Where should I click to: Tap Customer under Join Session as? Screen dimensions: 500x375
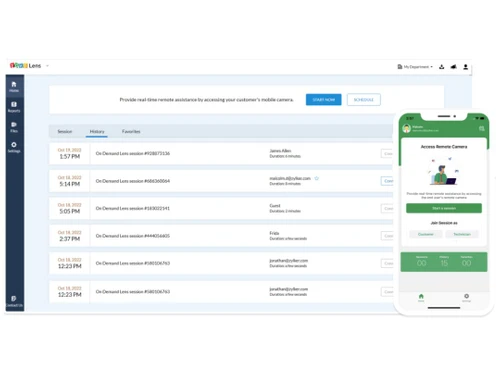[x=426, y=234]
